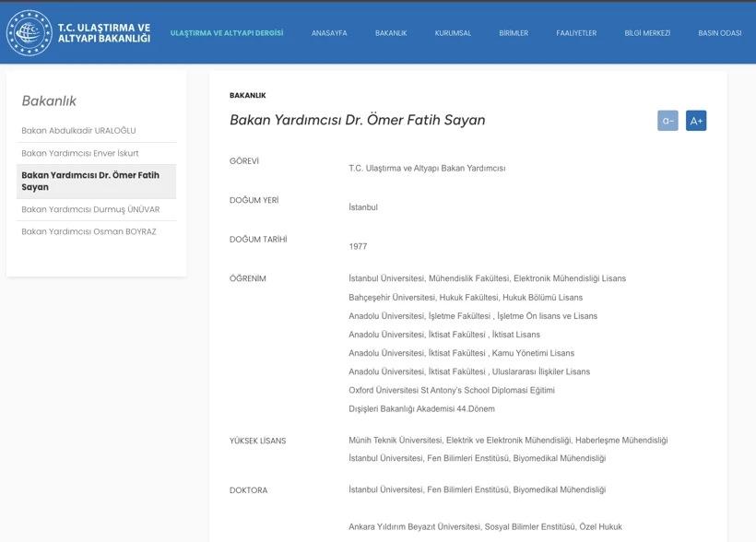Click Ankara Yıldırım Beyazıt Üniversitesi line
The width and height of the screenshot is (756, 542).
click(x=486, y=527)
